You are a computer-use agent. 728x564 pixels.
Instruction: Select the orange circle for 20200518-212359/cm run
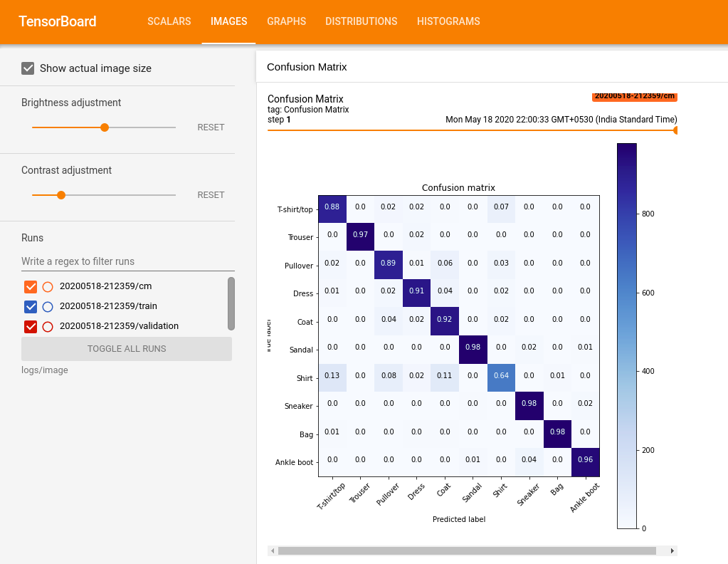click(x=48, y=287)
